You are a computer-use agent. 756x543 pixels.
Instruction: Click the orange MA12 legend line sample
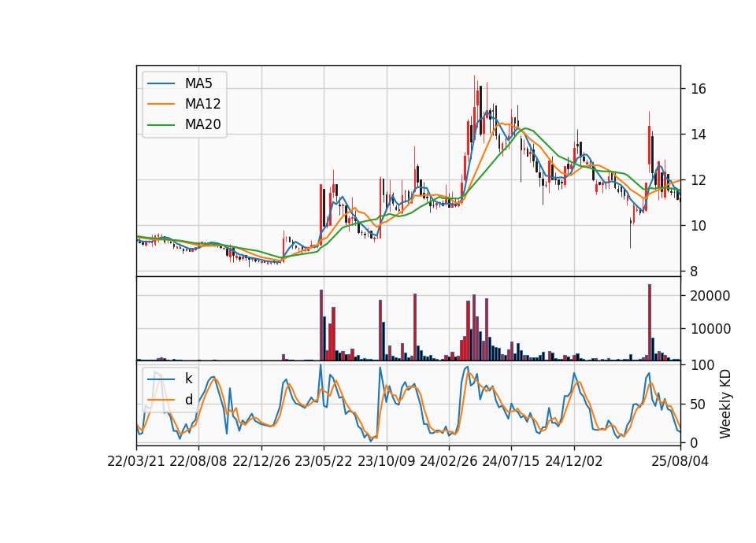(x=161, y=104)
